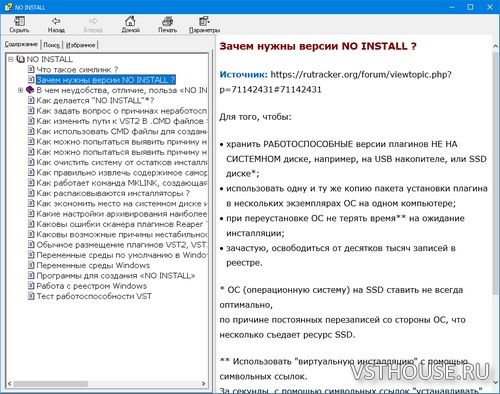The height and width of the screenshot is (394, 500).
Task: Click the article pane scroll-up arrow
Action: (x=495, y=46)
